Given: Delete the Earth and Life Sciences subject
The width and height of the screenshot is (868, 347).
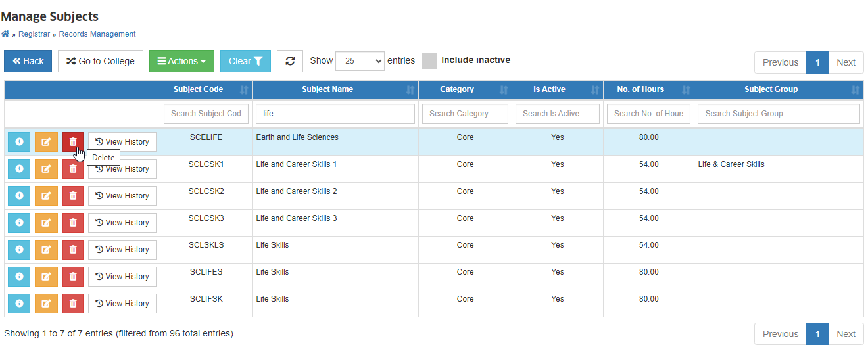Looking at the screenshot, I should 73,142.
